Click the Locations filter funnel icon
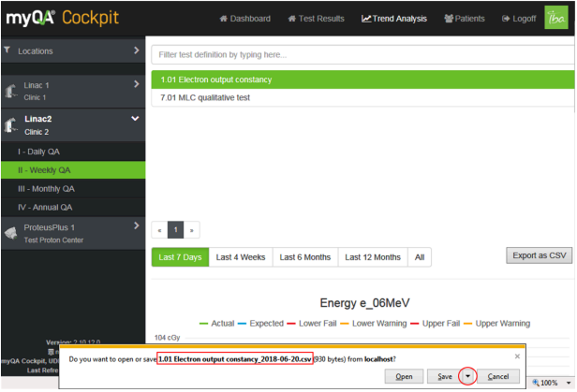577x392 pixels. click(x=7, y=51)
